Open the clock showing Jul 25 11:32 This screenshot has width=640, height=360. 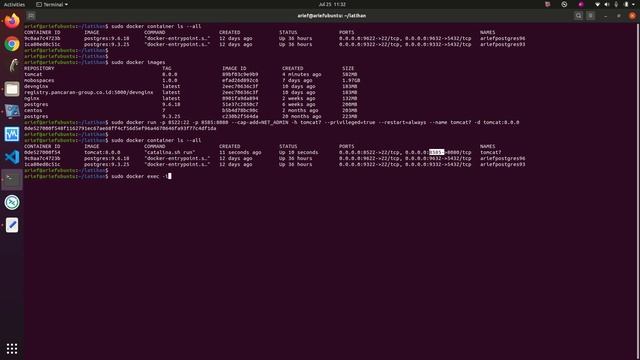pos(332,4)
